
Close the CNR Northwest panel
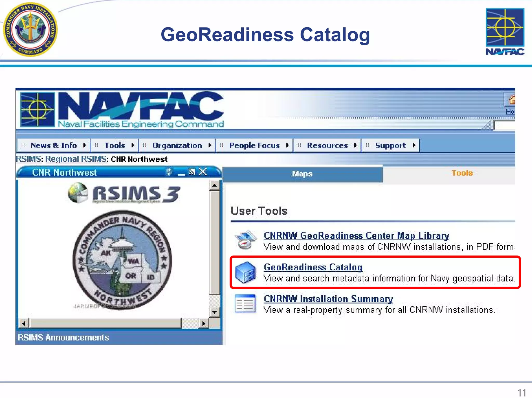pyautogui.click(x=203, y=172)
